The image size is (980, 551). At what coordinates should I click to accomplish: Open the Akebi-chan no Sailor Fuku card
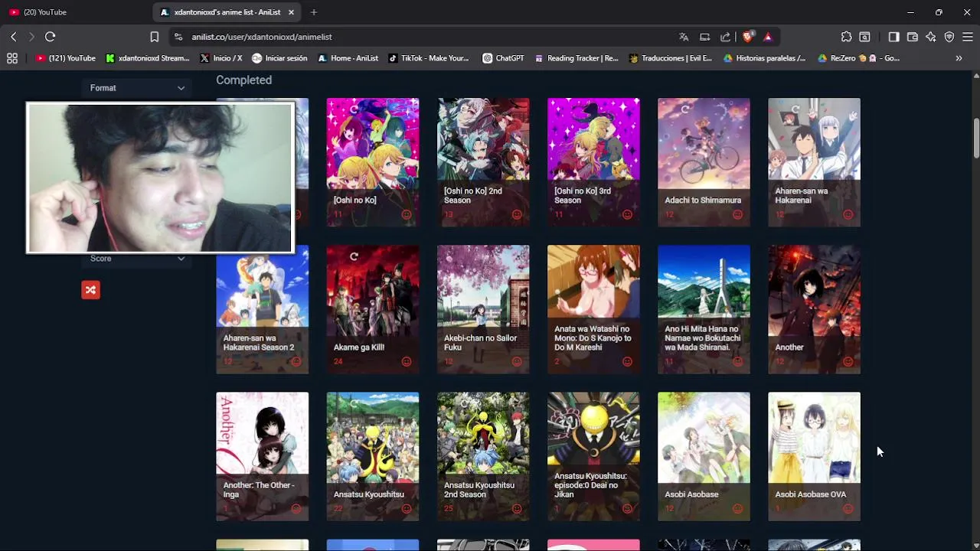(483, 309)
